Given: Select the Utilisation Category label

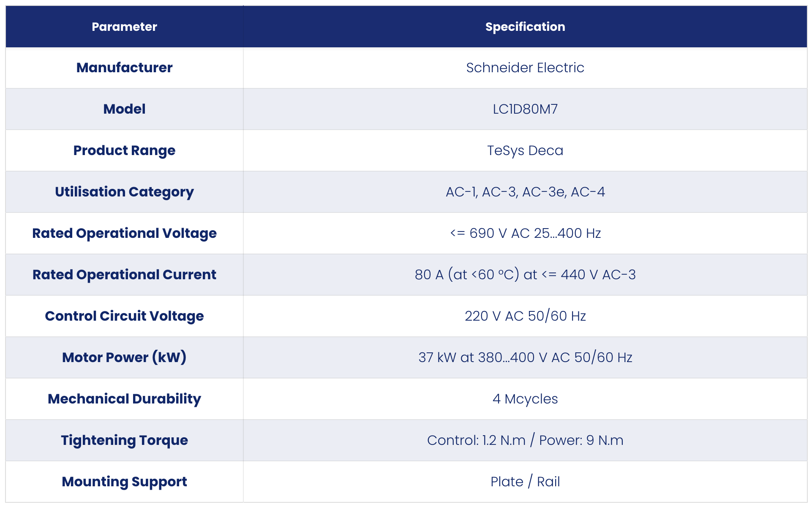Looking at the screenshot, I should [124, 192].
